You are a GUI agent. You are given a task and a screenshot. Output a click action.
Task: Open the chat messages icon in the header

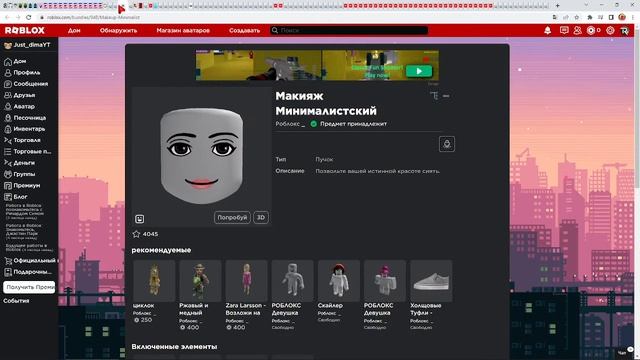pyautogui.click(x=564, y=31)
